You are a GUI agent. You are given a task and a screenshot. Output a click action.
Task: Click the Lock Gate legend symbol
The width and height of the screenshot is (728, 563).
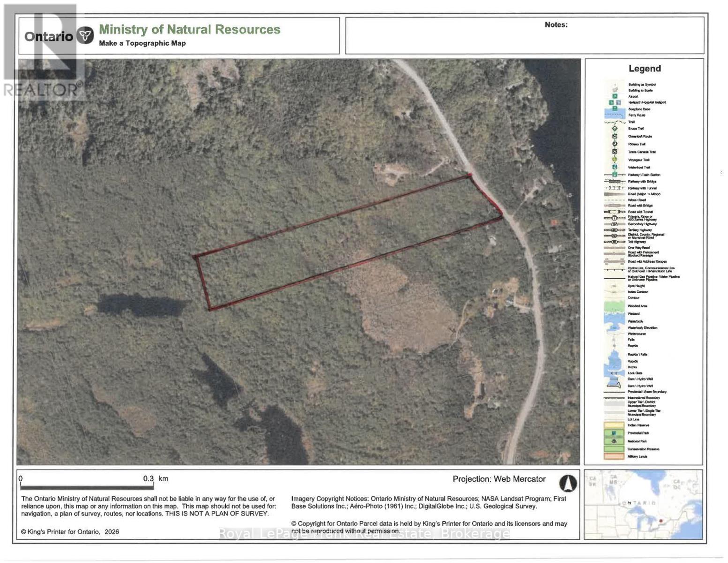tap(615, 373)
